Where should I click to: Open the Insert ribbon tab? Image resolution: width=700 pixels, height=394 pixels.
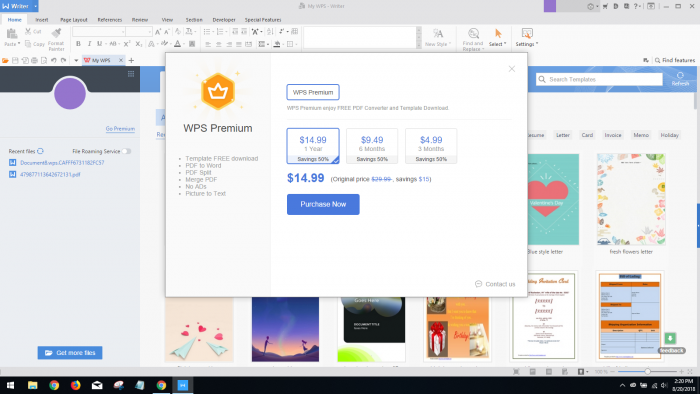tap(42, 20)
